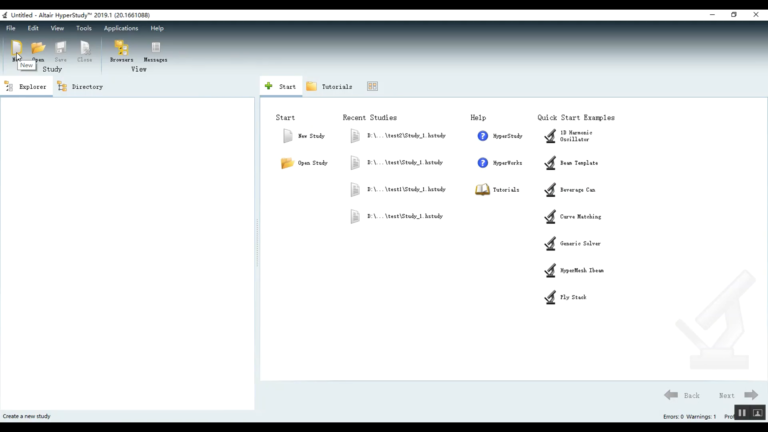Switch to the Tutorials tab
Viewport: 768px width, 432px height.
point(329,87)
